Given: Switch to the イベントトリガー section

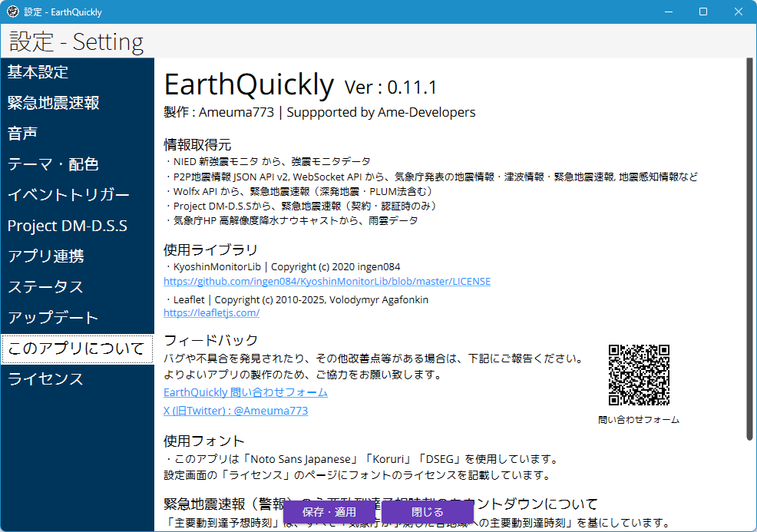Looking at the screenshot, I should pos(78,195).
